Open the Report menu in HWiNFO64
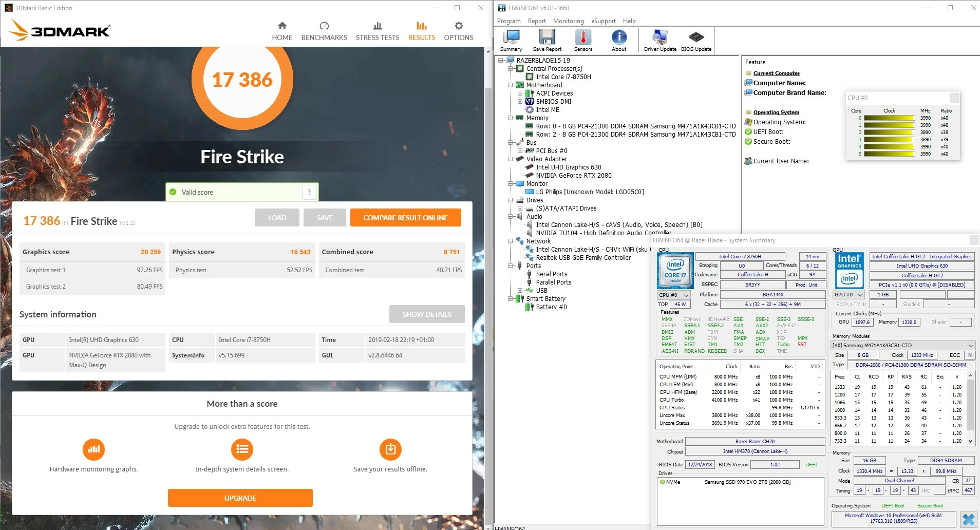980x530 pixels. (x=537, y=21)
